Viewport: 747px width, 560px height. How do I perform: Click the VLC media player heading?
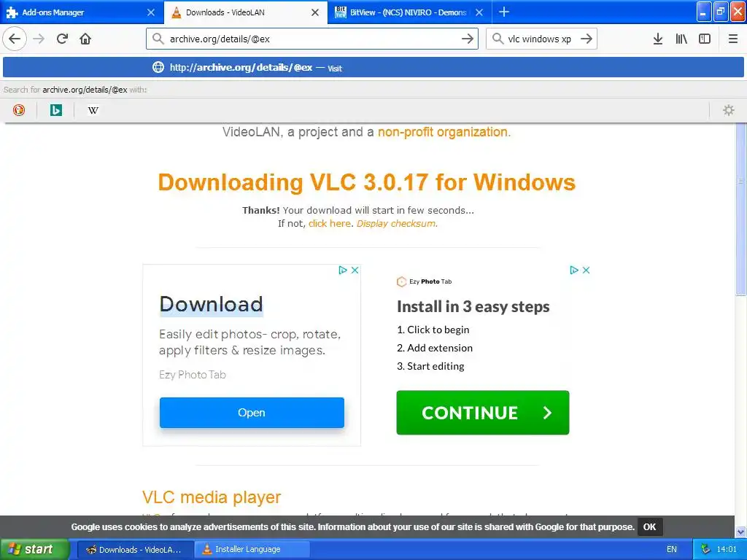click(x=212, y=497)
